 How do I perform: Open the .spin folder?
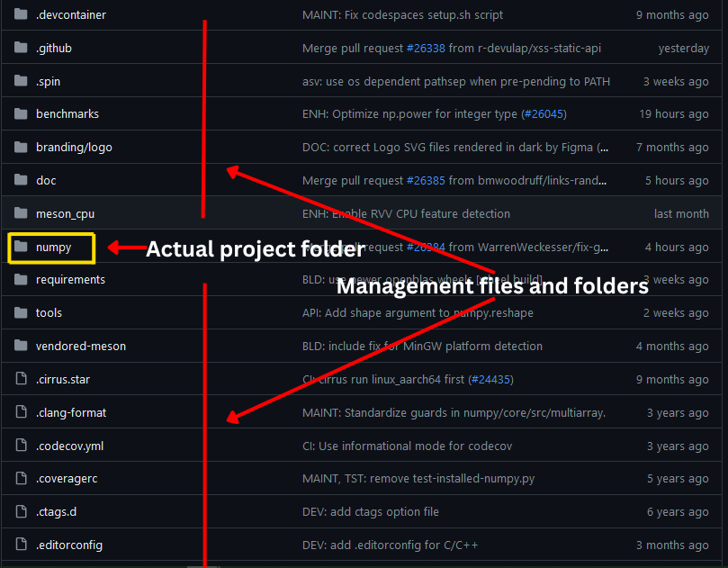(x=49, y=82)
